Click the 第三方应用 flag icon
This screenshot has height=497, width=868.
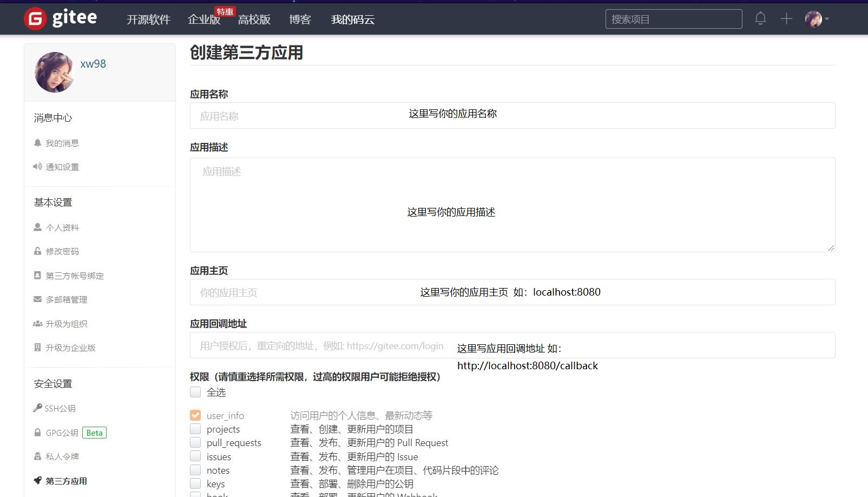click(x=37, y=481)
